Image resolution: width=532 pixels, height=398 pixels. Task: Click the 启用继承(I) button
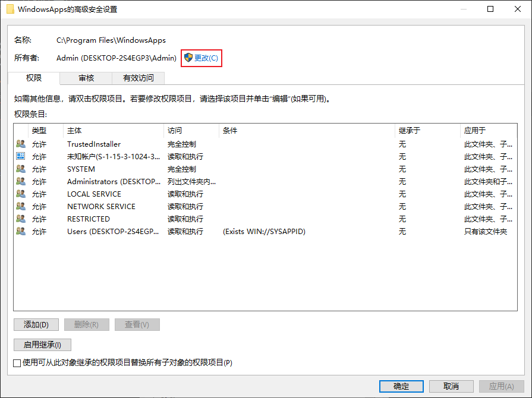(42, 345)
